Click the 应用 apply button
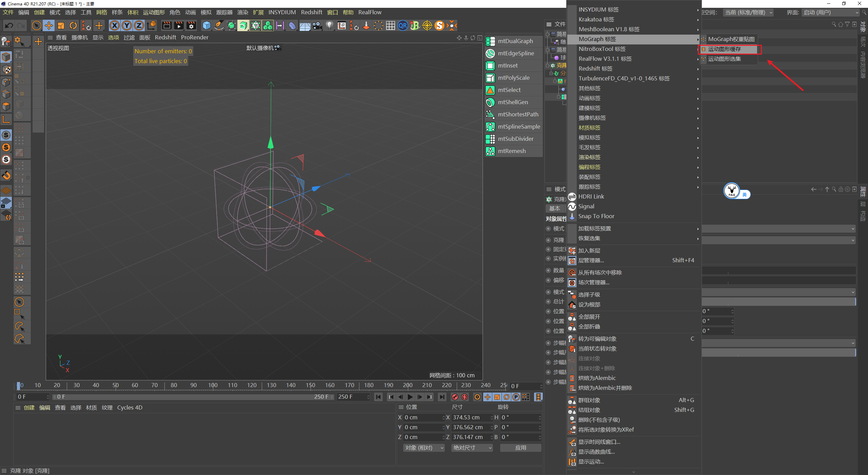Screen dimensions: 868x475 520,448
